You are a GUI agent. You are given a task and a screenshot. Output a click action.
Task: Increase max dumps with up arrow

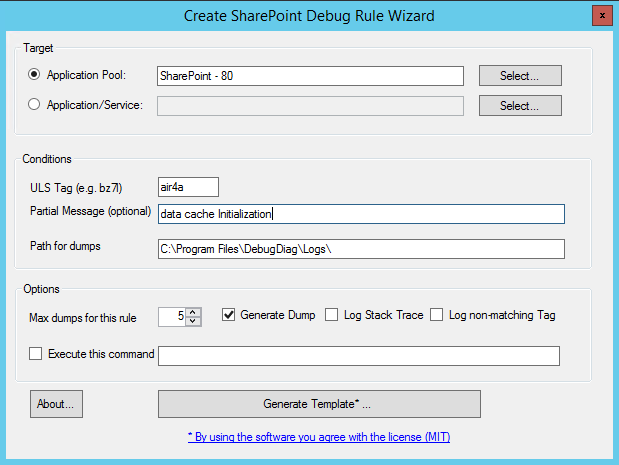[194, 311]
